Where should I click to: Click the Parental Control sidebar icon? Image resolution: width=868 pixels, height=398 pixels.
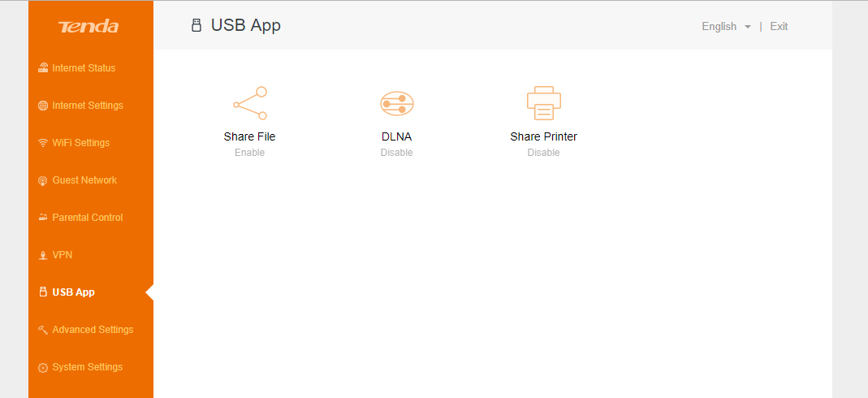tap(43, 218)
